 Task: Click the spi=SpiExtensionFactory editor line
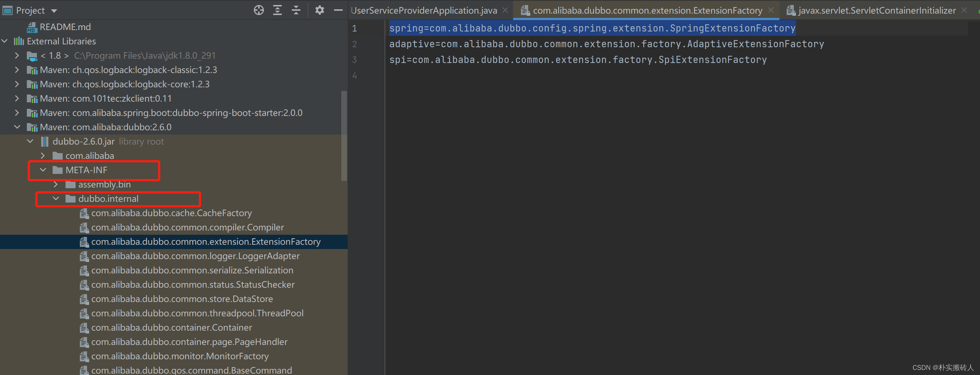pos(578,60)
